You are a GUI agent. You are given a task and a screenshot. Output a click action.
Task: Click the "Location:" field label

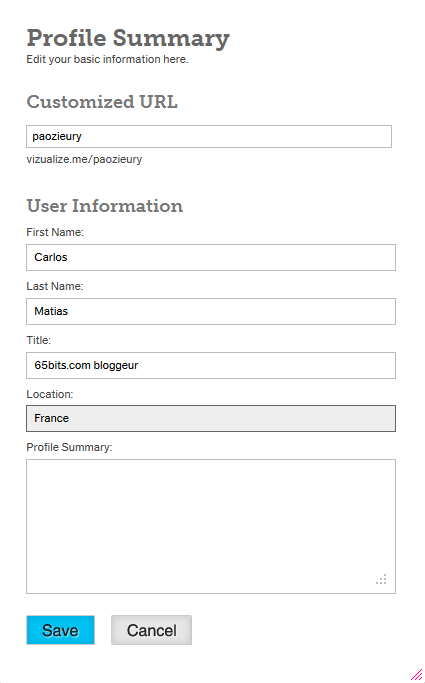click(50, 394)
